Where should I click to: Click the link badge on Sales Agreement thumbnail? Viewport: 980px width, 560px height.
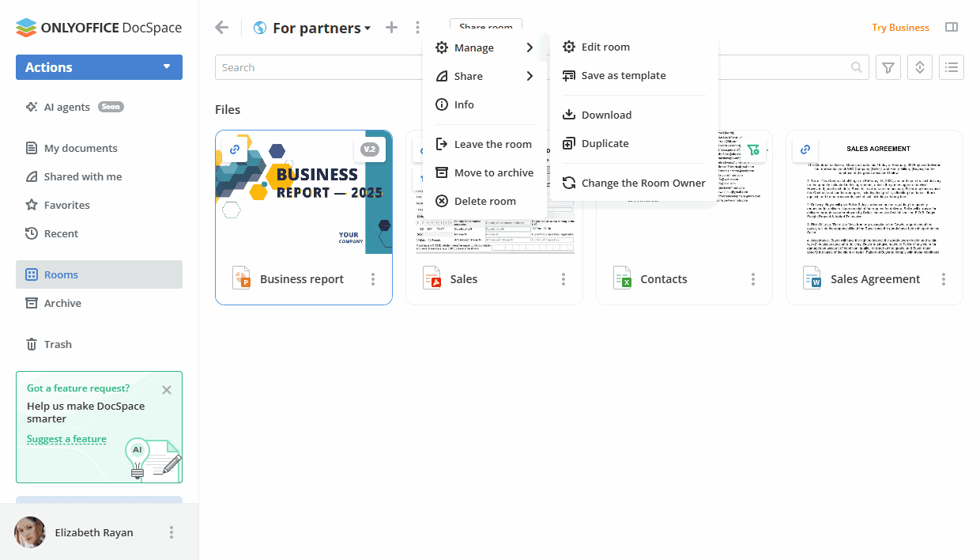(x=805, y=149)
